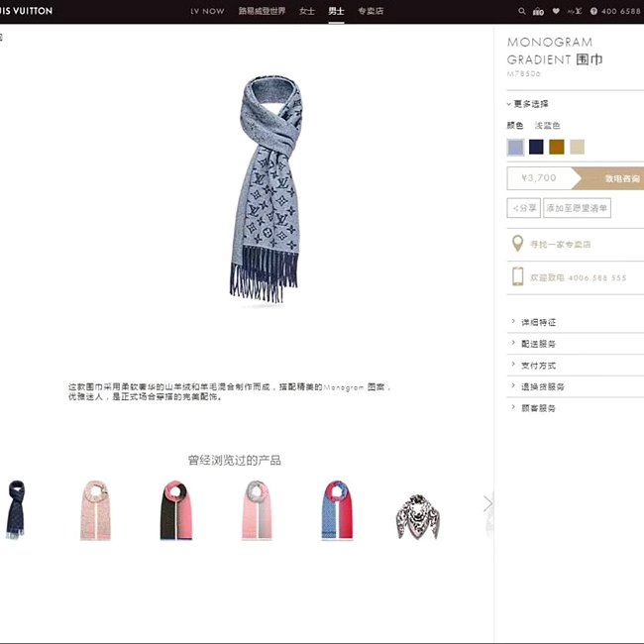Click the product code M78506
644x644 pixels.
524,74
